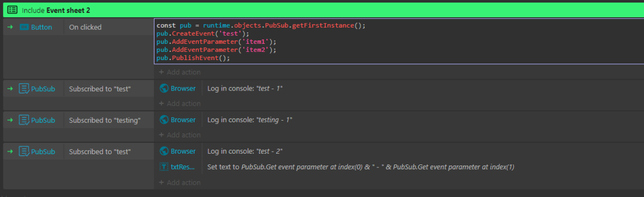Click green arrow beside 'testing' event
Image resolution: width=644 pixels, height=197 pixels.
10,120
